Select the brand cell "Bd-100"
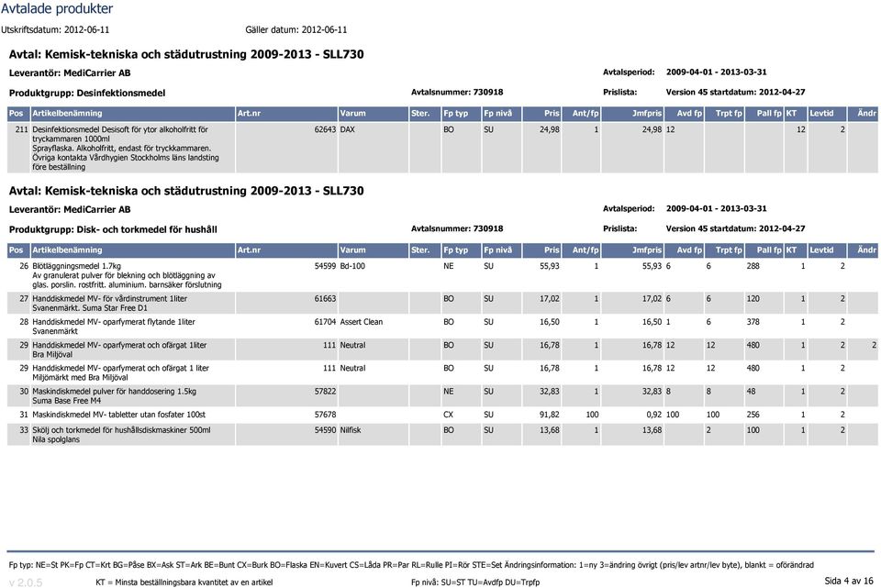Screen dimensions: 881x588 352,266
